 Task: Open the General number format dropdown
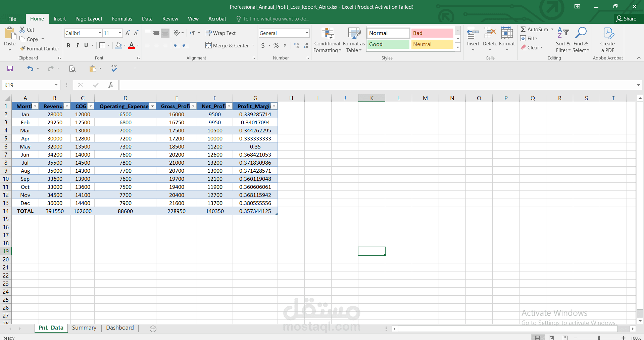tap(307, 33)
